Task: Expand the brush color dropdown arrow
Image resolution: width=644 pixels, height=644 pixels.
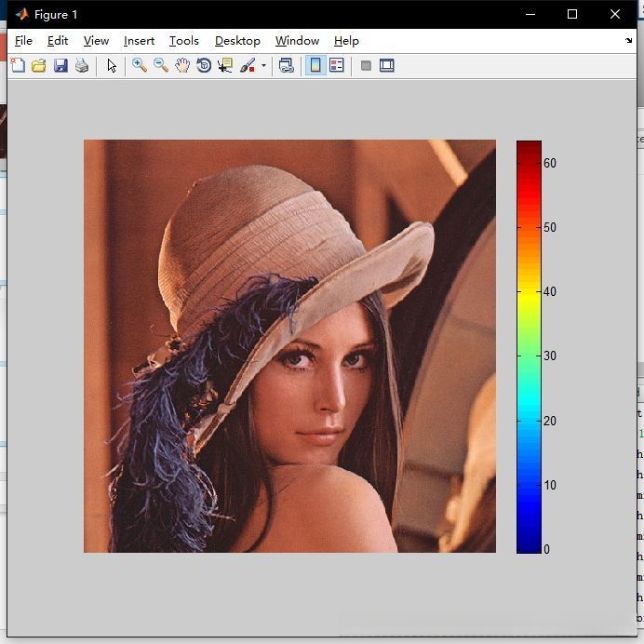Action: 263,65
